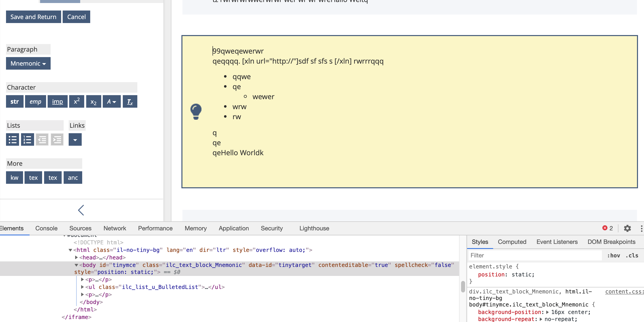Apply superscript x² formatting
Screen dimensions: 644x322
point(77,101)
